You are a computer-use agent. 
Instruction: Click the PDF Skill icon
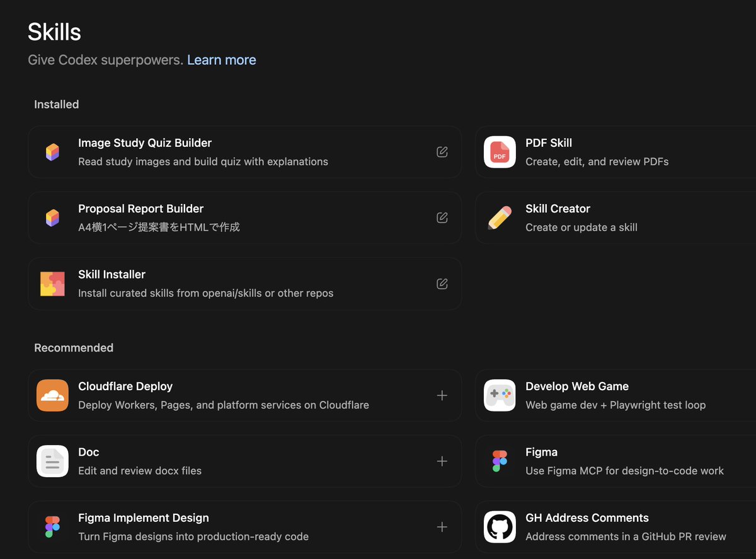point(500,152)
